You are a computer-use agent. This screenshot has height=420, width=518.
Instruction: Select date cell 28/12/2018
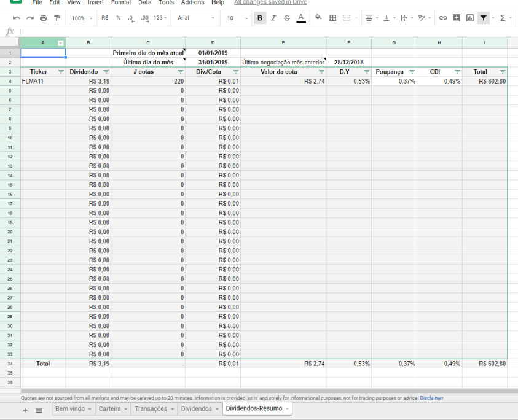[x=348, y=63]
